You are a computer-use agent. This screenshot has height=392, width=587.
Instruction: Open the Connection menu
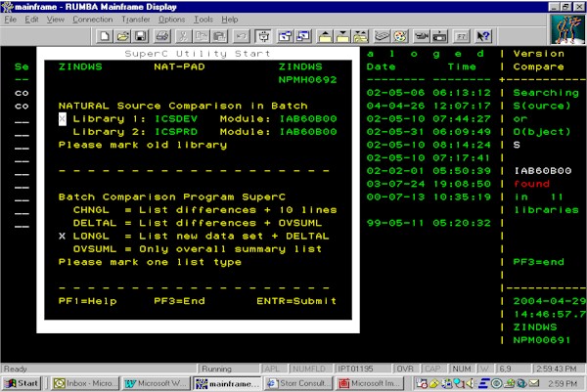pos(93,19)
